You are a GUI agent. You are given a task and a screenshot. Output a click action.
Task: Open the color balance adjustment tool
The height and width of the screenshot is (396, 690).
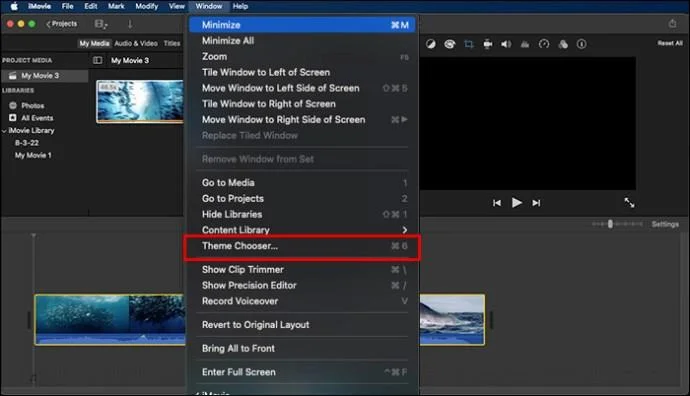(x=431, y=44)
